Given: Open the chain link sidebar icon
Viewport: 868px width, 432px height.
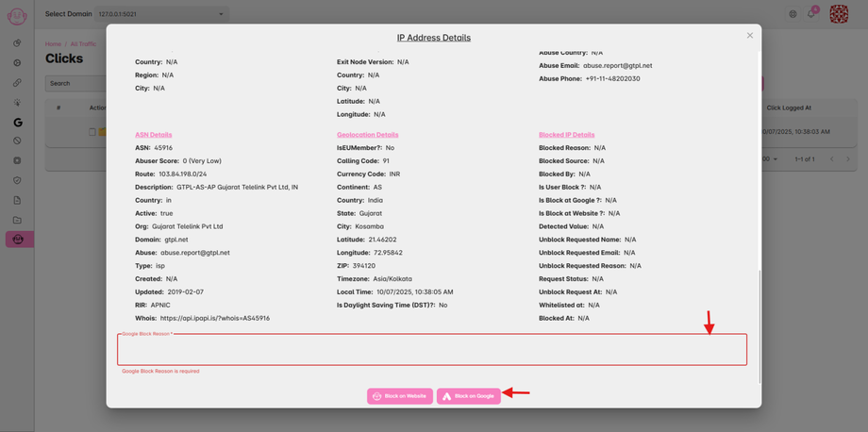Looking at the screenshot, I should 17,83.
